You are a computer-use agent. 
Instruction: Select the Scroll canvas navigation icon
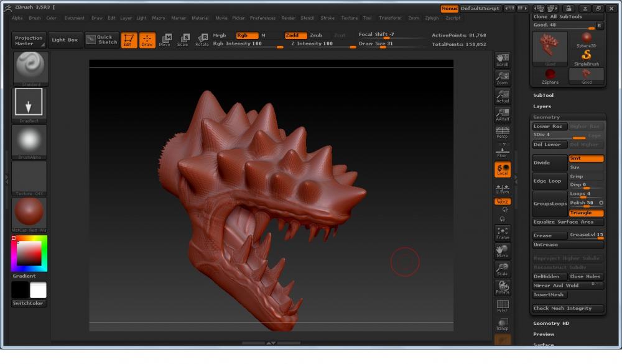502,60
